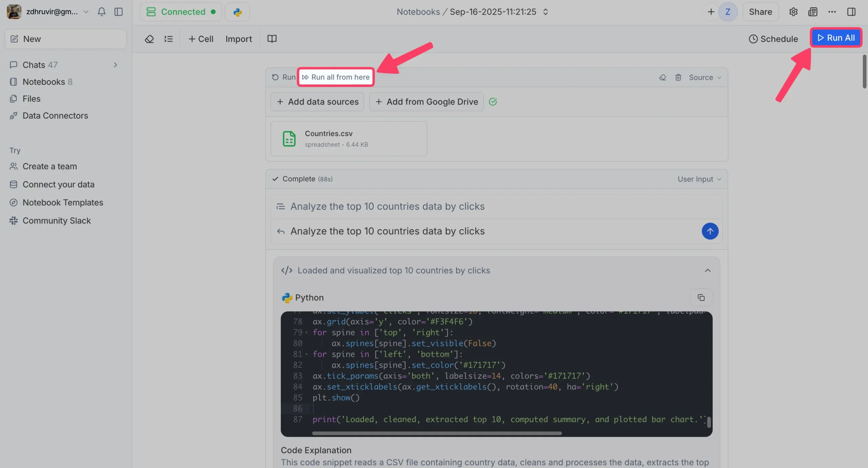The width and height of the screenshot is (868, 468).
Task: Copy Python code with copy icon
Action: click(701, 297)
